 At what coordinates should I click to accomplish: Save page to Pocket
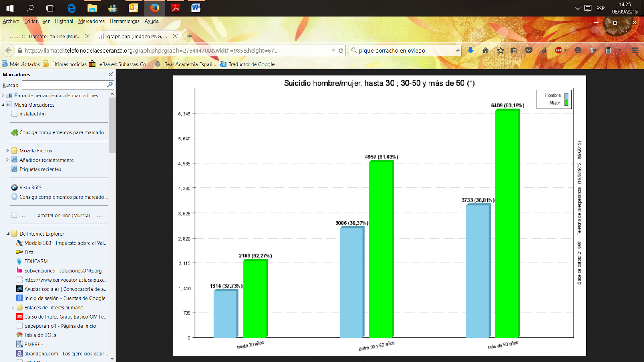click(529, 50)
